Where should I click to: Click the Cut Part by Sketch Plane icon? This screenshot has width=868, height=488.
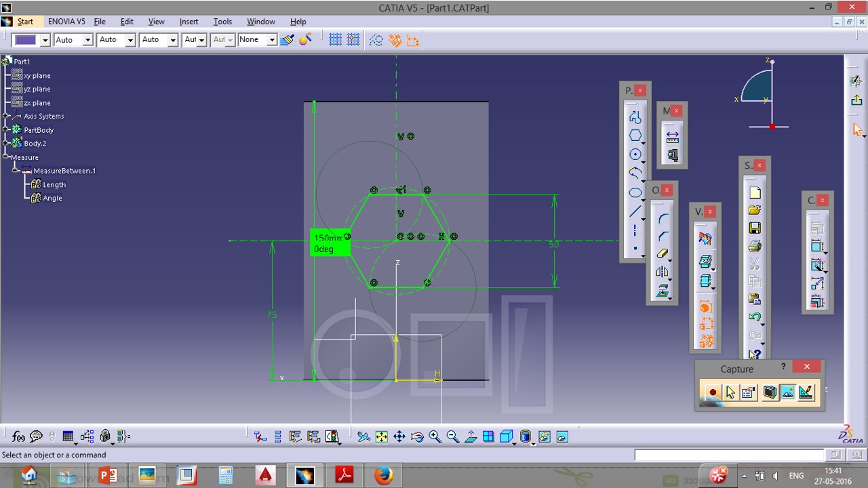pyautogui.click(x=705, y=239)
